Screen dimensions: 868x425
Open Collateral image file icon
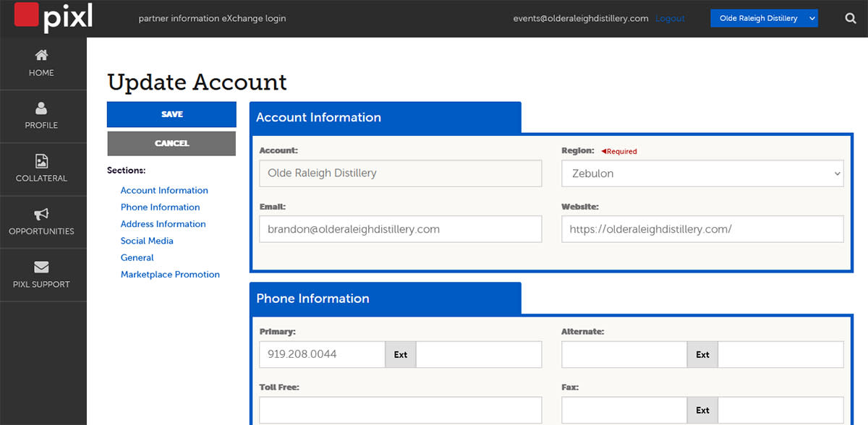pos(41,161)
